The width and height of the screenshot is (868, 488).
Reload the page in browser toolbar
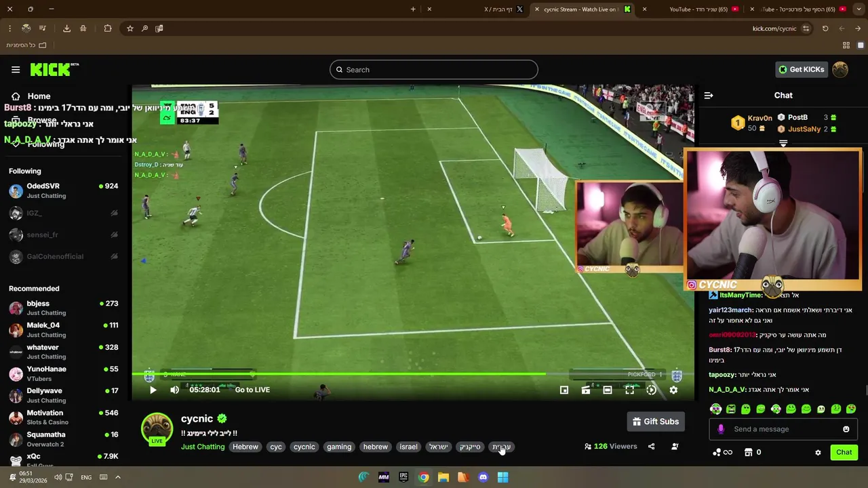(x=825, y=28)
